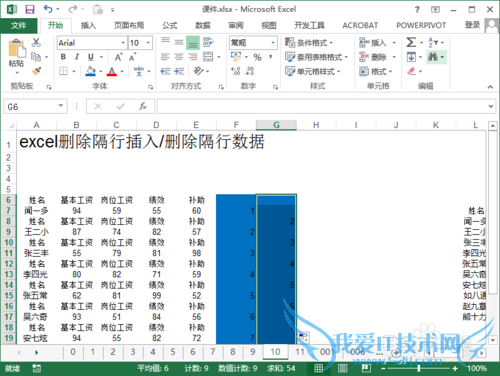The width and height of the screenshot is (500, 376).
Task: Copy selection using the copy icon
Action: click(36, 57)
